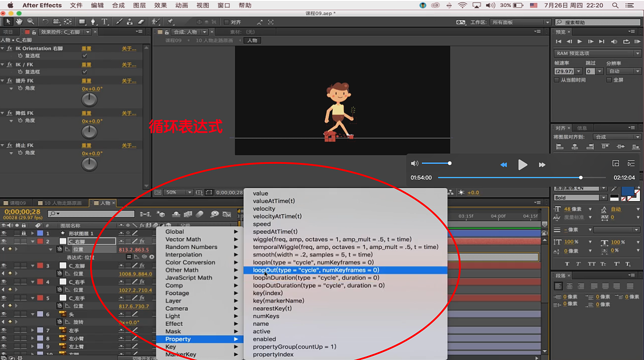Open the 合成 menu

[118, 6]
